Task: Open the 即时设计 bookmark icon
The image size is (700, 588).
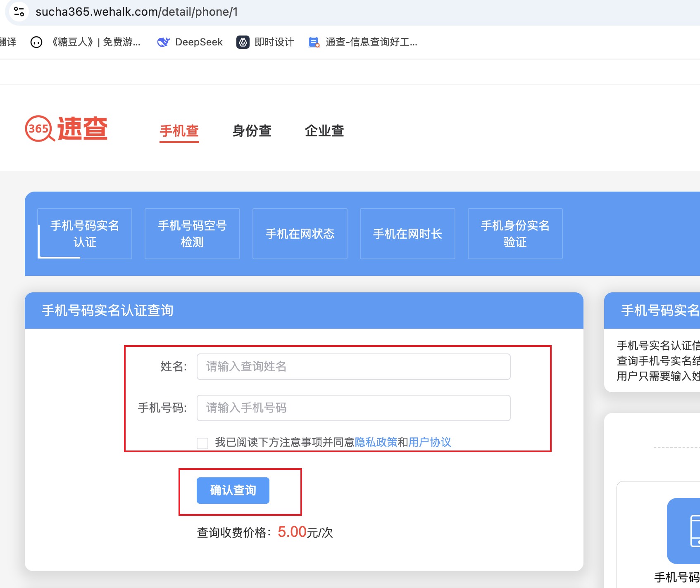Action: click(x=243, y=42)
